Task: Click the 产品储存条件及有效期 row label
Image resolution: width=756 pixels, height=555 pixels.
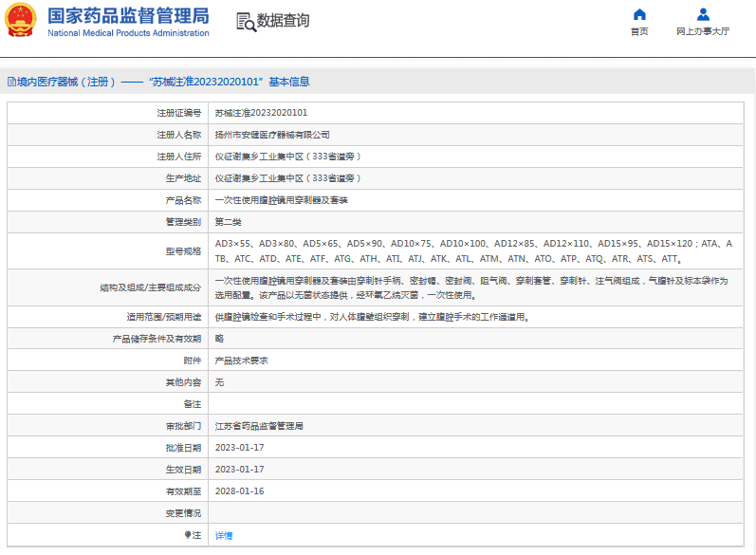Action: click(157, 339)
